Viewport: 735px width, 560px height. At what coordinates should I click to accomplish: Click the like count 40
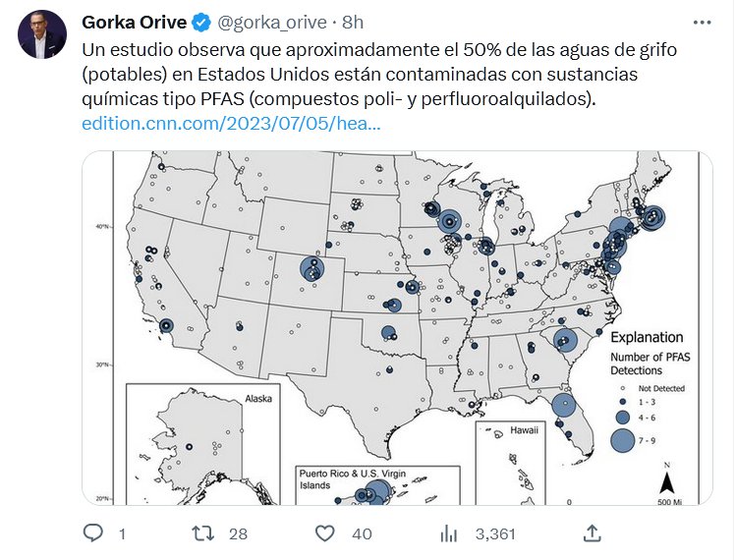pyautogui.click(x=361, y=534)
